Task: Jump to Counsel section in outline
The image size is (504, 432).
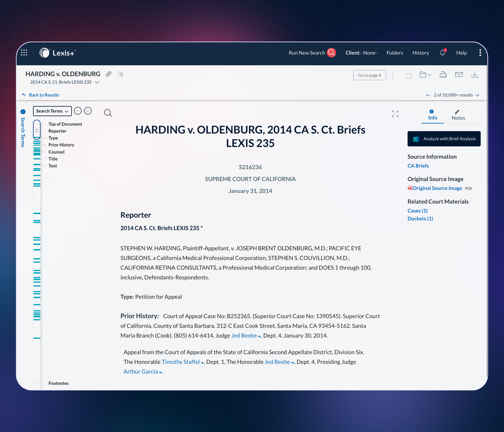Action: click(x=56, y=152)
